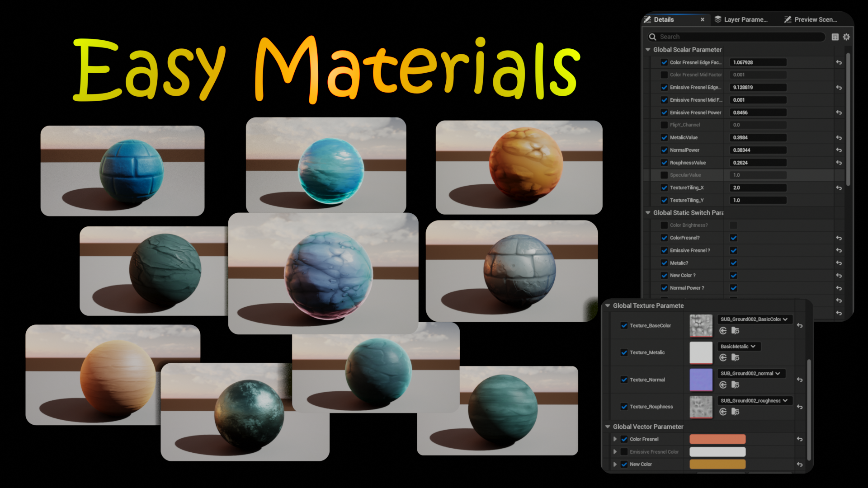868x488 pixels.
Task: Uncheck TextureTiling_Y override checkbox
Action: pyautogui.click(x=664, y=201)
